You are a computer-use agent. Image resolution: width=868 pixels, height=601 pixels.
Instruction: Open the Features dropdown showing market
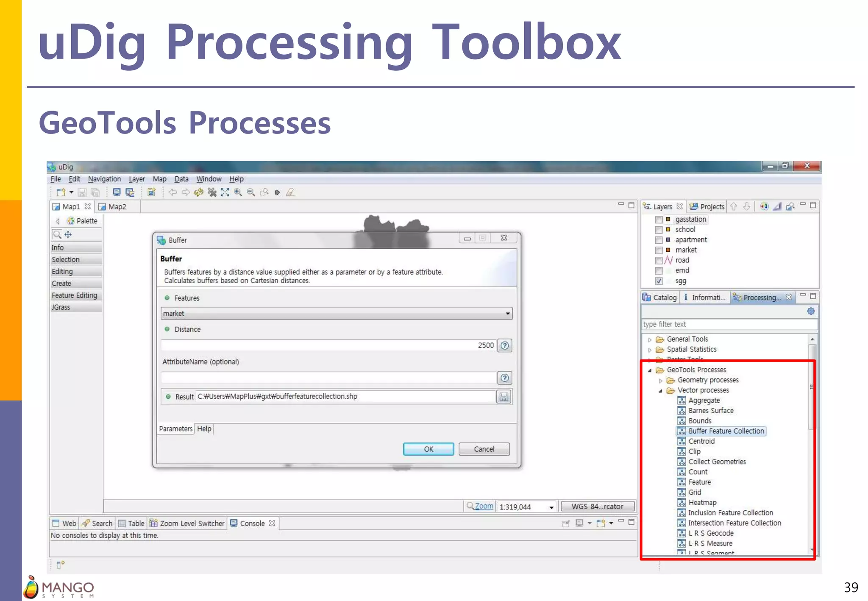click(x=337, y=314)
